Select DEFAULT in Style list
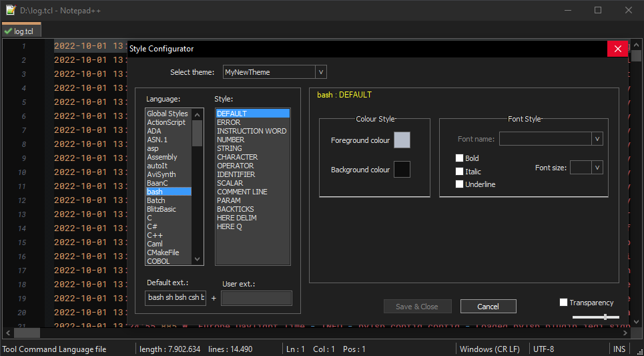This screenshot has height=356, width=644. click(252, 114)
